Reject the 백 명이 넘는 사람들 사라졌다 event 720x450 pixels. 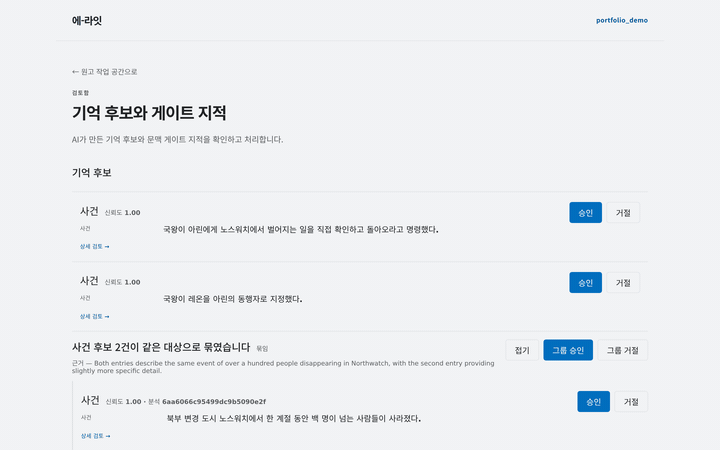click(631, 402)
